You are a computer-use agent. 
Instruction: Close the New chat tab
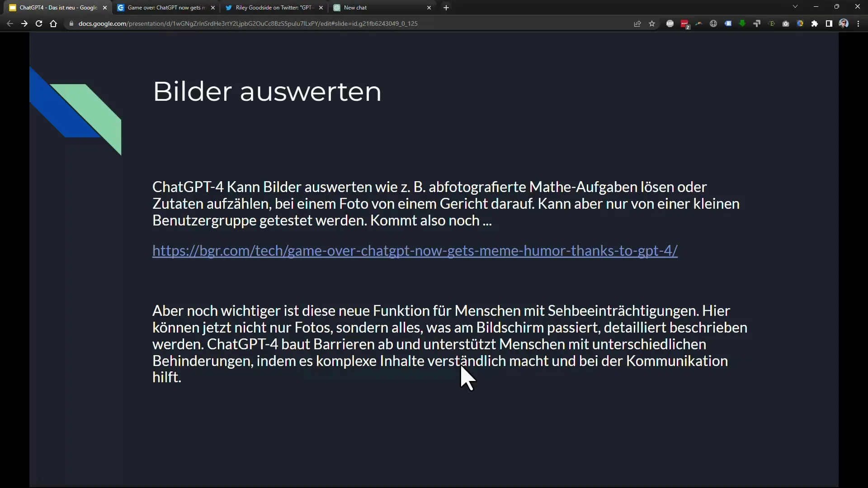[429, 8]
